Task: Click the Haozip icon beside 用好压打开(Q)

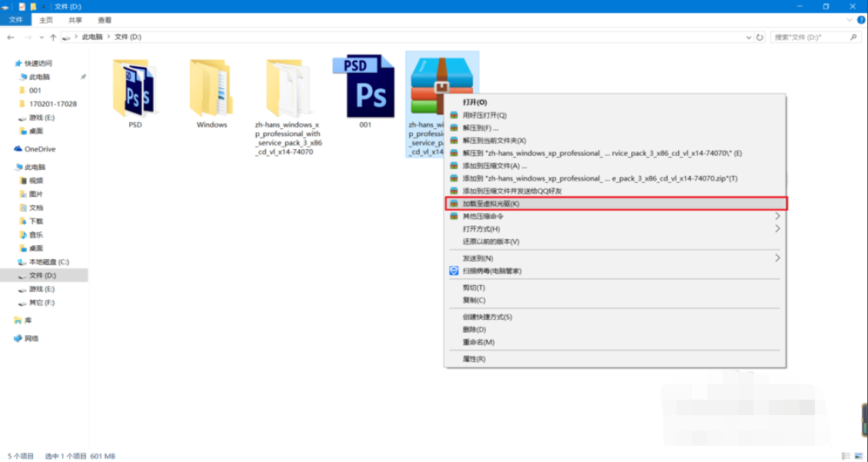Action: [454, 115]
